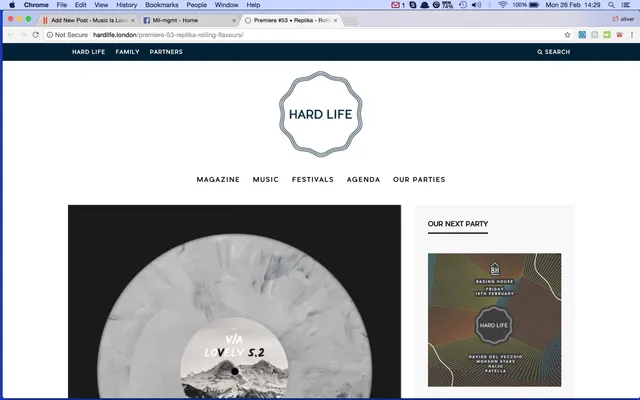Click the oliver profile button
This screenshot has width=640, height=400.
pyautogui.click(x=623, y=19)
